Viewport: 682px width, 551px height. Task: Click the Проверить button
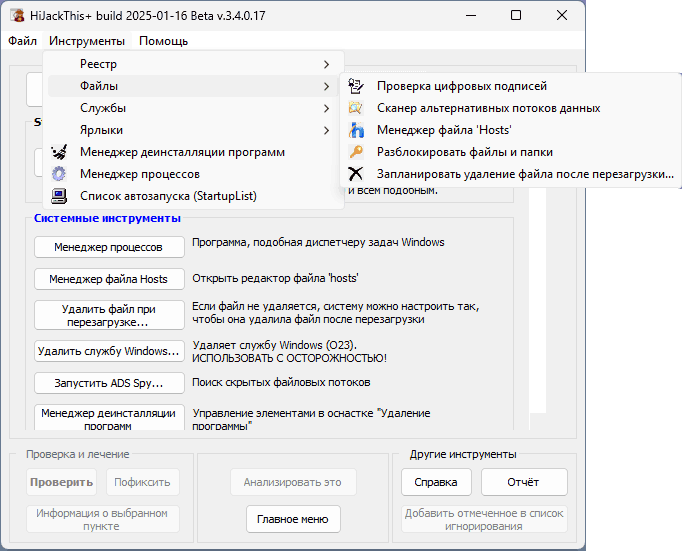[x=61, y=482]
